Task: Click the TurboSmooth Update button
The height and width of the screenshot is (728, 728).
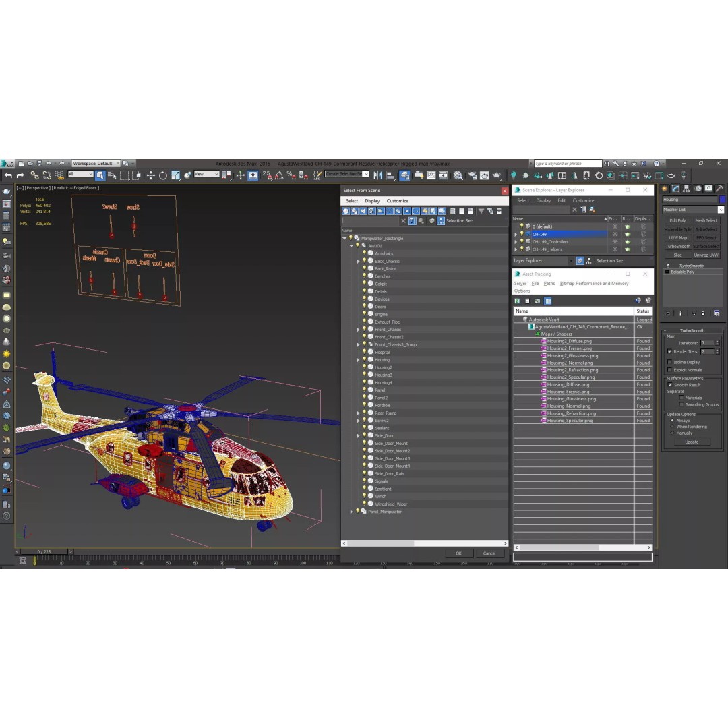Action: click(692, 442)
